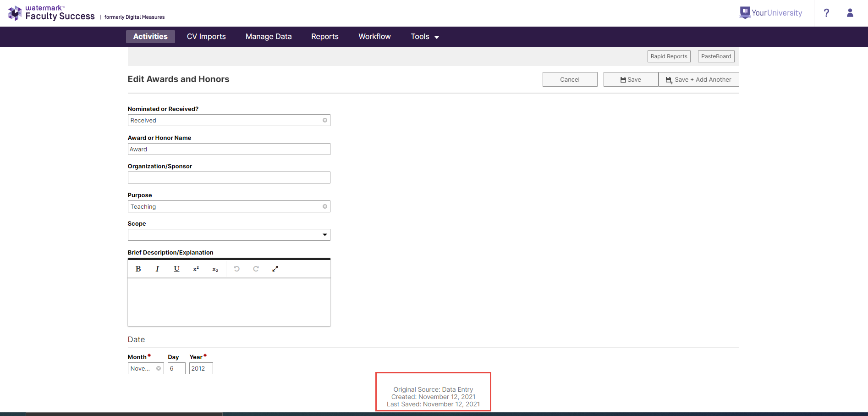Click the 'Last Saved: November 12, 2021' text
The width and height of the screenshot is (868, 416).
(x=433, y=404)
